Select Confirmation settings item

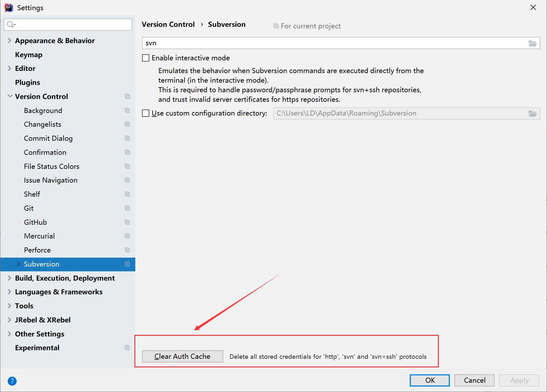45,152
